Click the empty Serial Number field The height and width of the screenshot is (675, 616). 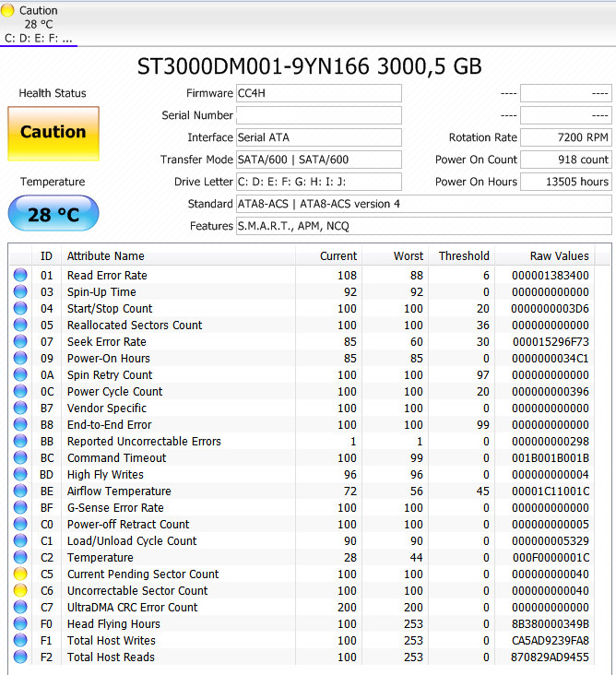tap(318, 115)
